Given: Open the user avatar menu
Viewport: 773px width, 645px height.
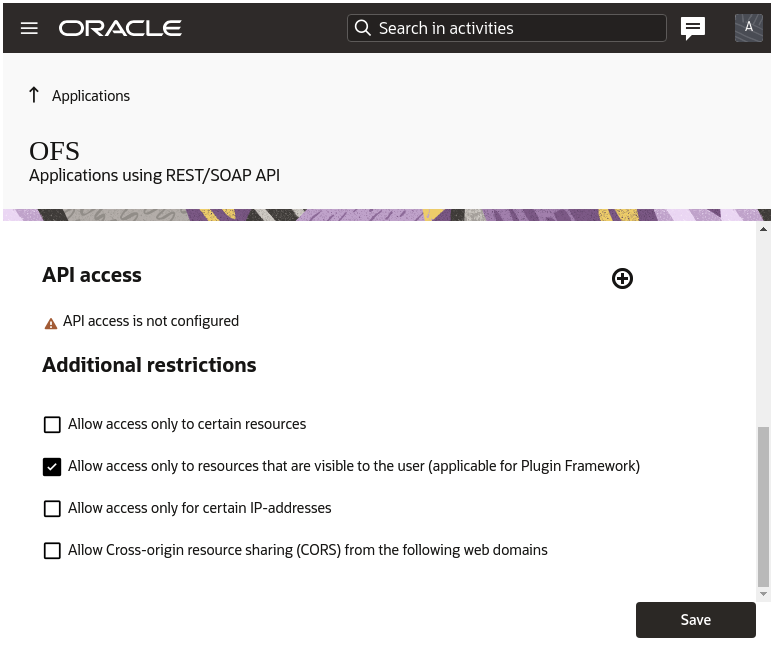Looking at the screenshot, I should point(748,28).
